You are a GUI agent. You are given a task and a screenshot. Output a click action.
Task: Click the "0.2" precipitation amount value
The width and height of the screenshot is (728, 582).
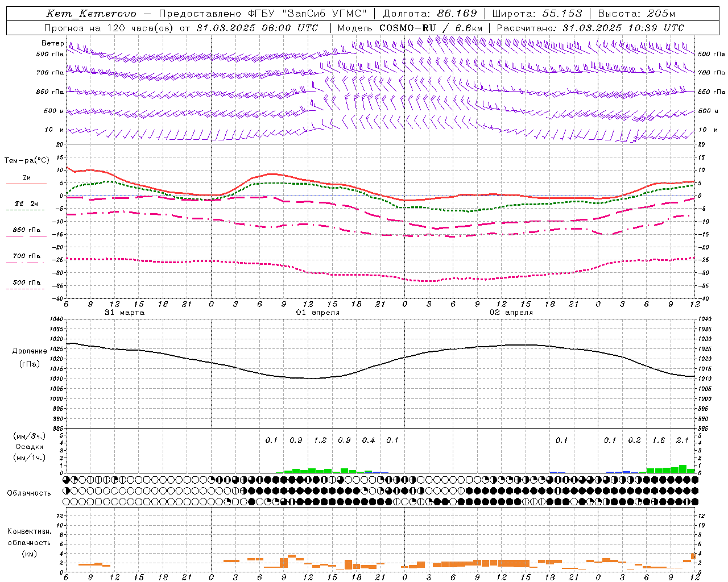coord(634,440)
